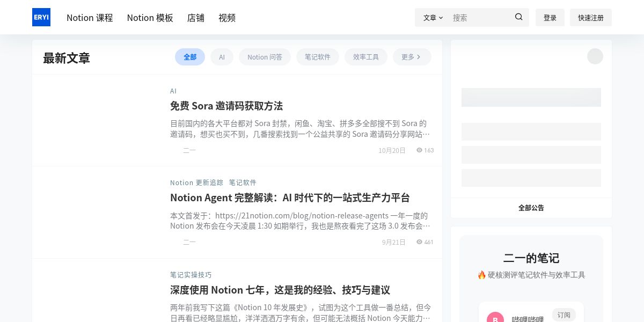The width and height of the screenshot is (644, 322).
Task: Open the article 免费 Sora 邀请码获取方法
Action: point(226,106)
